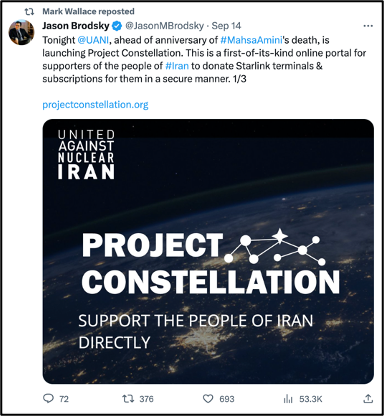The image size is (384, 416).
Task: Click the blue verified badge
Action: tap(117, 26)
